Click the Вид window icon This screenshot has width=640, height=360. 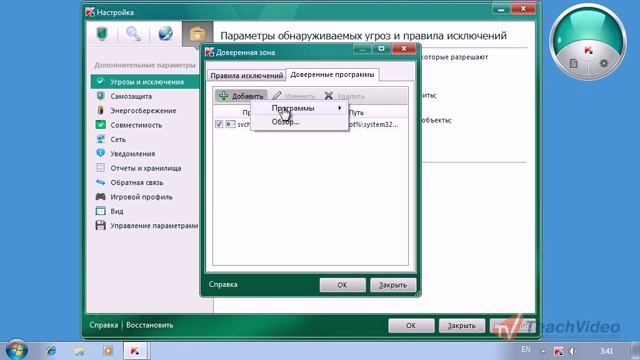tap(100, 211)
